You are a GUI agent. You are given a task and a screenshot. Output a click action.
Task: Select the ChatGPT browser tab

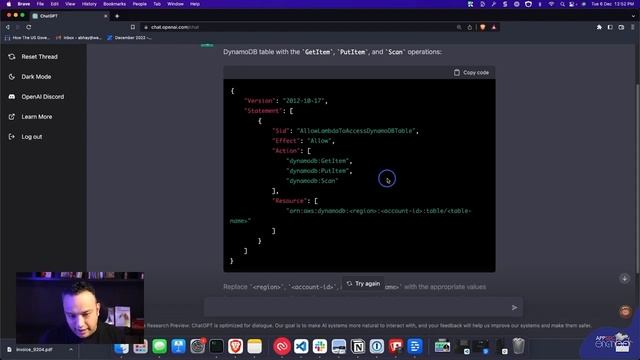pyautogui.click(x=69, y=16)
